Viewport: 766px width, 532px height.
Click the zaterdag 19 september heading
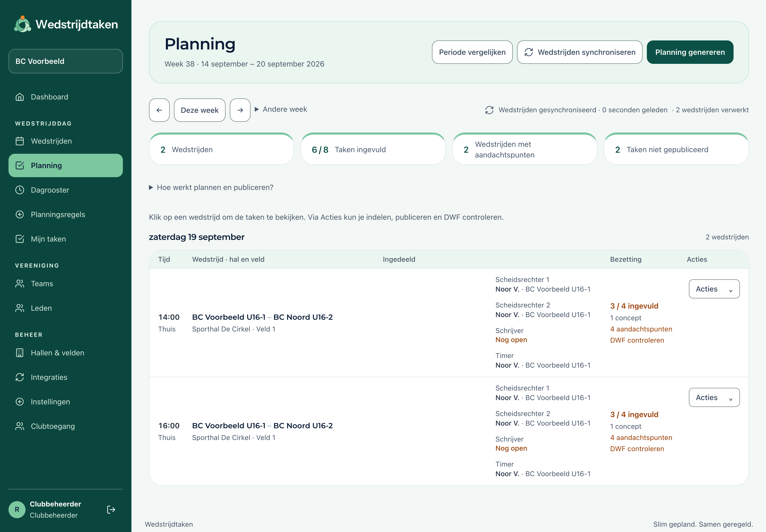(197, 237)
